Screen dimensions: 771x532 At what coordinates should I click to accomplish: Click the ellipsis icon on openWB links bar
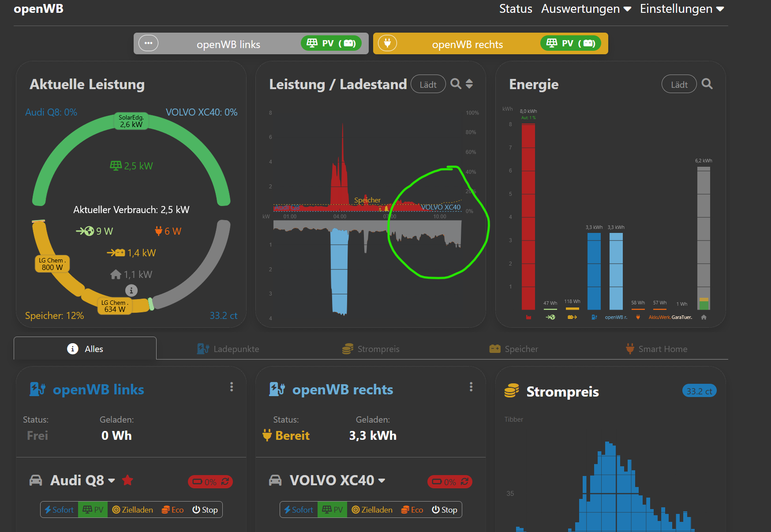(x=148, y=43)
